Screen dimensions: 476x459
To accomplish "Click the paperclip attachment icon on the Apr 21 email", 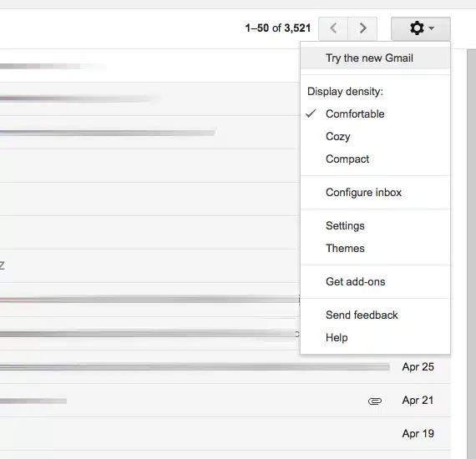I will [x=375, y=401].
